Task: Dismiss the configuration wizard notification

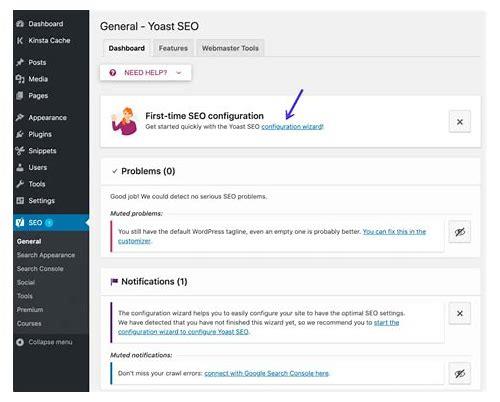Action: (x=460, y=313)
